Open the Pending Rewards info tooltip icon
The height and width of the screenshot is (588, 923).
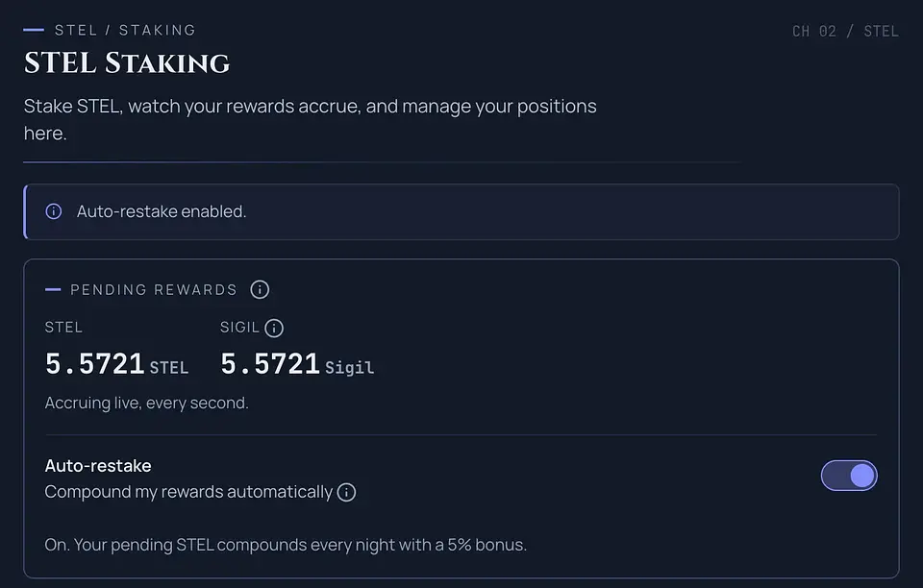click(x=260, y=289)
